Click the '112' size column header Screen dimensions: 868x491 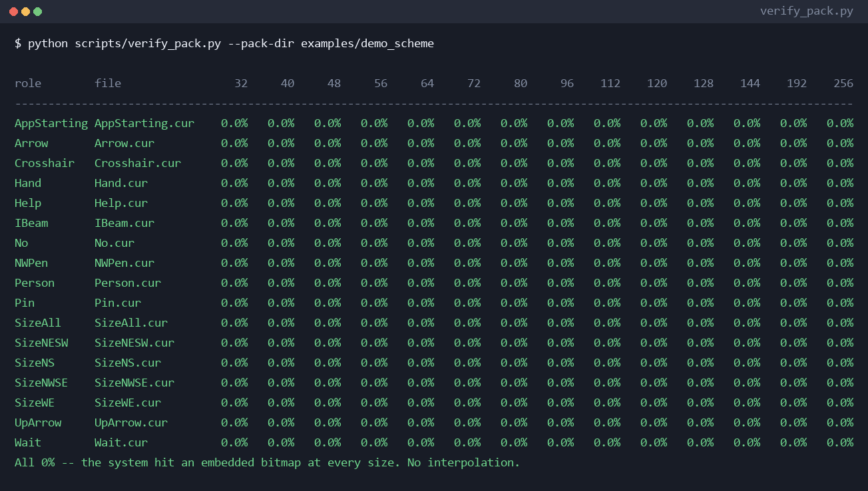[610, 83]
